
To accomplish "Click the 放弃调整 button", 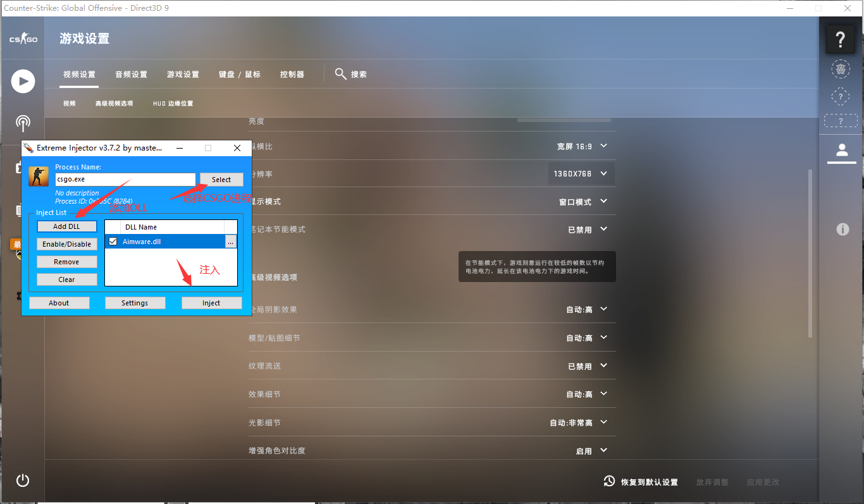I will (712, 482).
